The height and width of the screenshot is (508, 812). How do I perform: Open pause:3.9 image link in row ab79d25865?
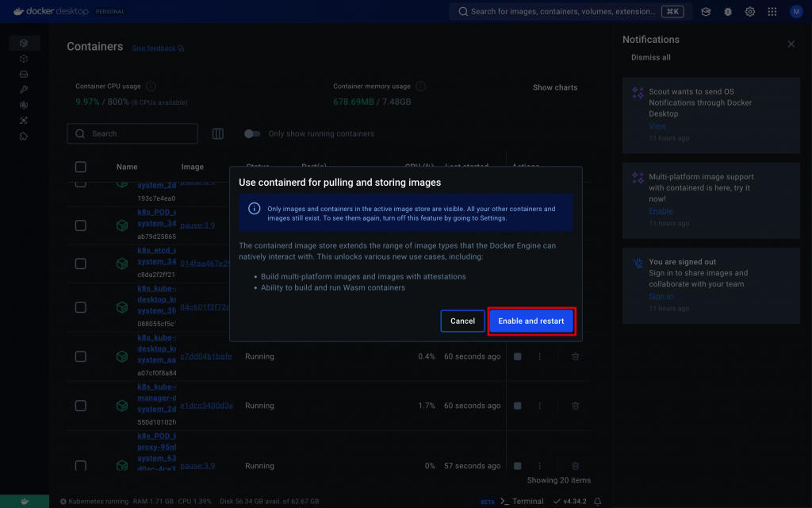tap(197, 225)
